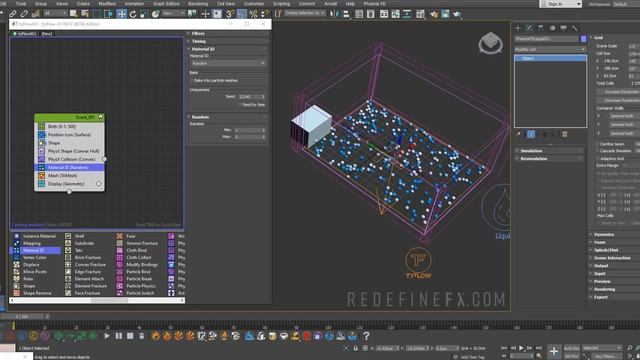Click the Voronoi Fracture operator icon
640x360 pixels.
120,243
